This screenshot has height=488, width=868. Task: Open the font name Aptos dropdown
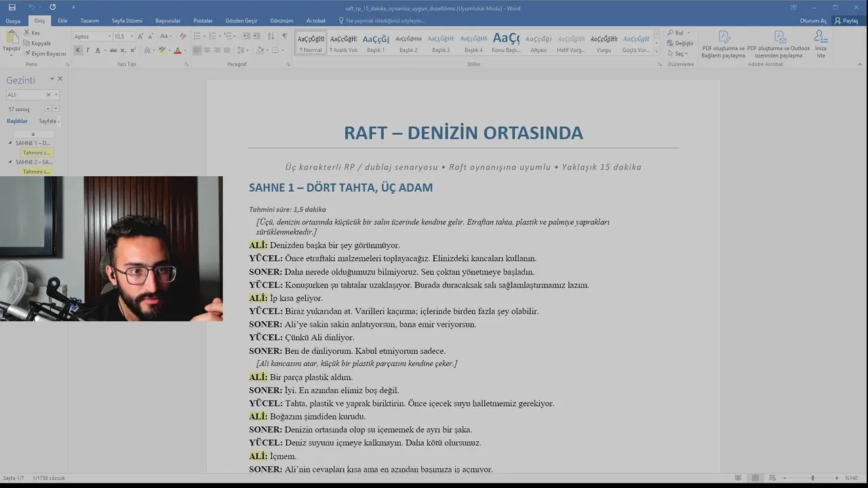tap(108, 37)
